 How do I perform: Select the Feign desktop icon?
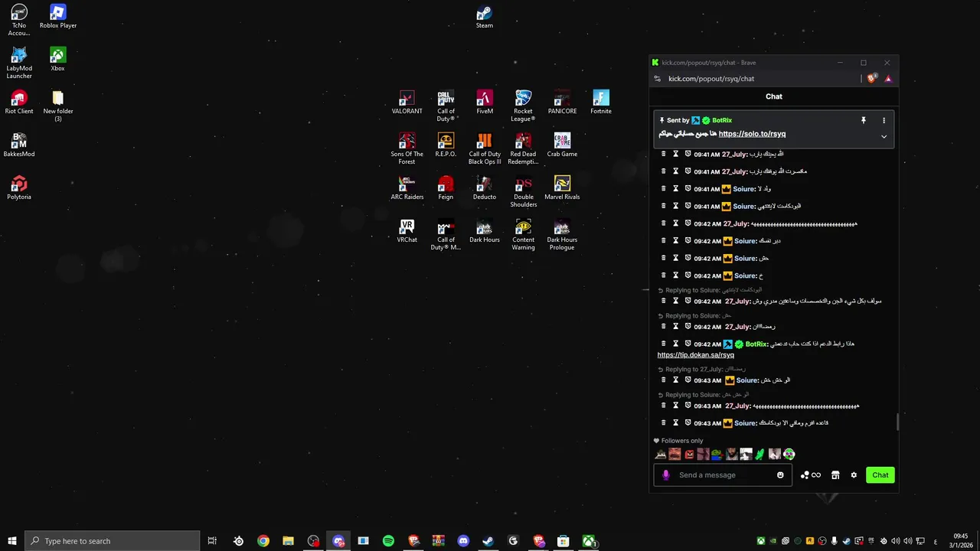446,188
